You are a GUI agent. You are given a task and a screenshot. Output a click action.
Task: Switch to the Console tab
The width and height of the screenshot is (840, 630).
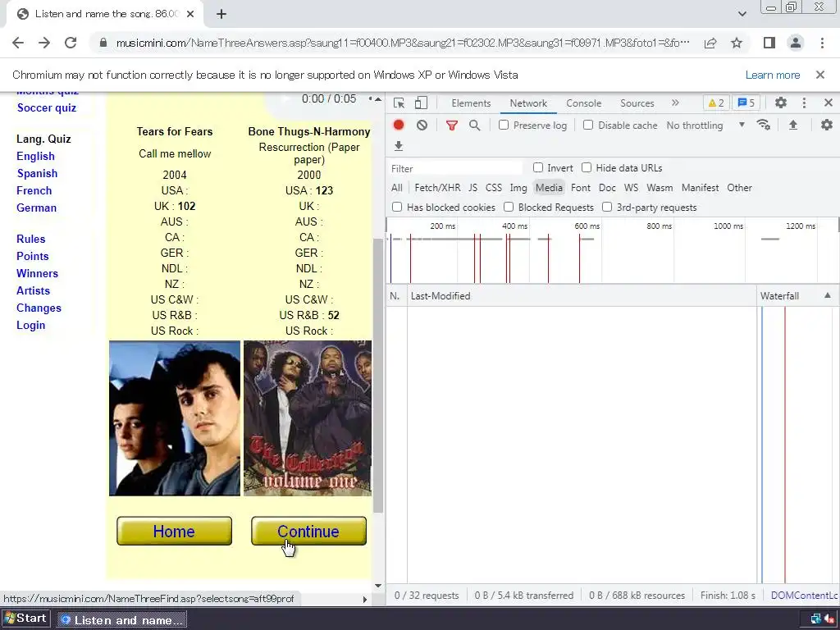tap(583, 103)
